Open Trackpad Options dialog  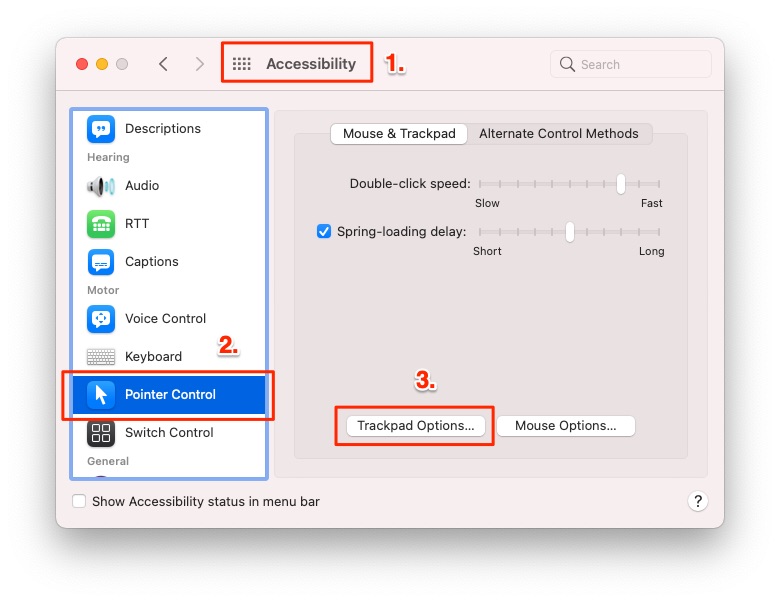click(416, 426)
